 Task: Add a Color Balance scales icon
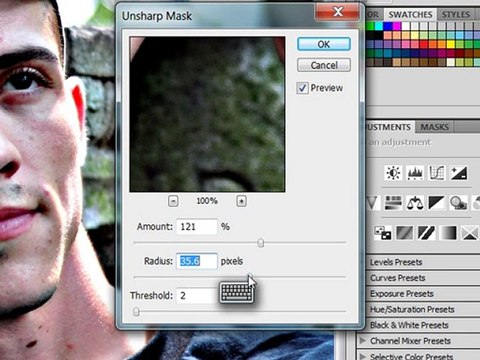point(415,203)
